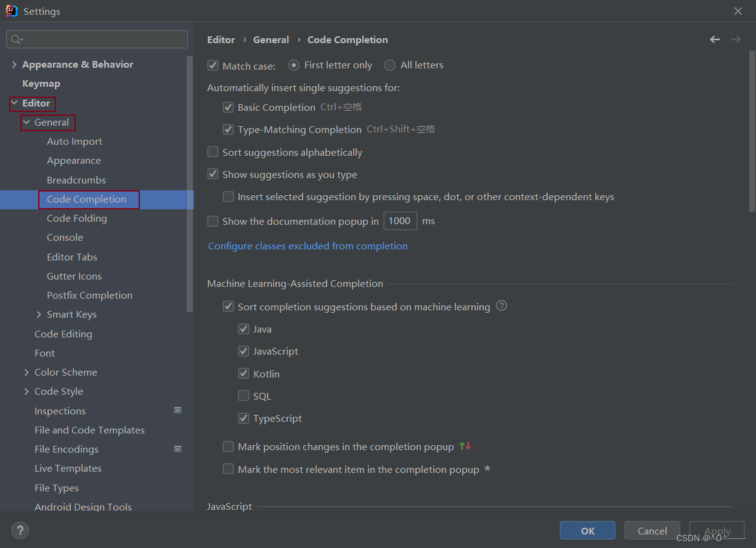Select the First letter only radio button
The image size is (756, 548).
point(294,65)
